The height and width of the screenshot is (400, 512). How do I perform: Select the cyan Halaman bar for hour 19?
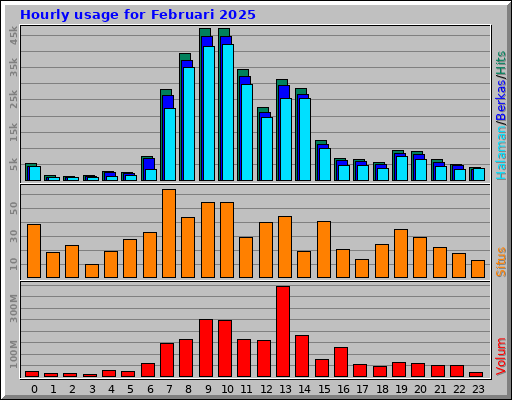(402, 168)
